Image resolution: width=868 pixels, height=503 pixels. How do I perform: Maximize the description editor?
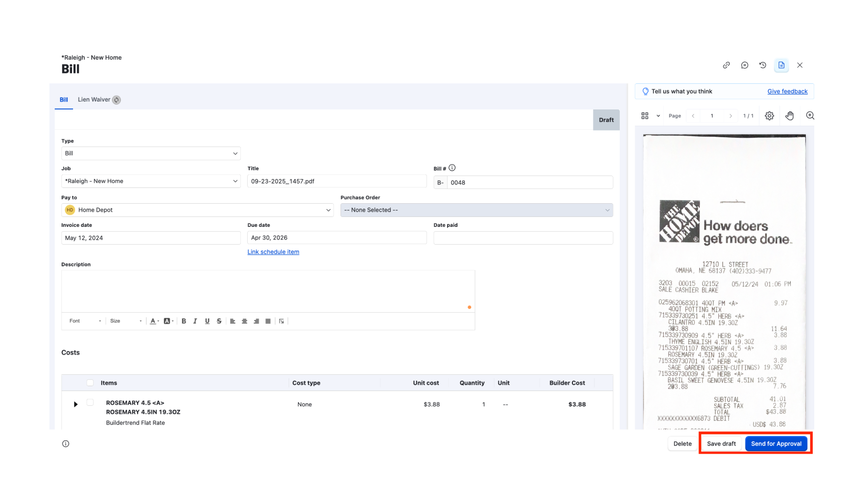[x=282, y=321]
